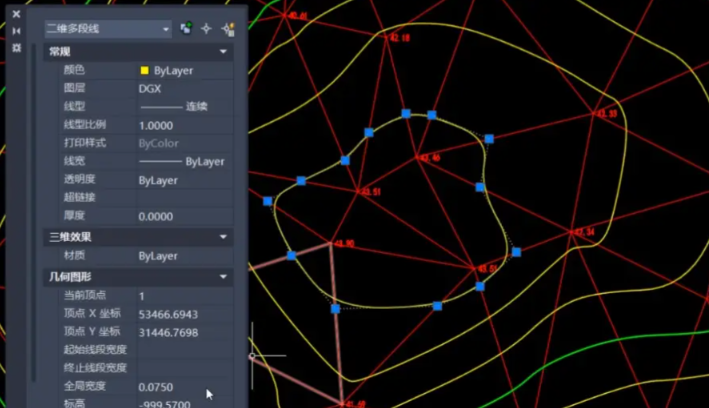Image resolution: width=709 pixels, height=408 pixels.
Task: Collapse the 几何图形 section
Action: (x=223, y=276)
